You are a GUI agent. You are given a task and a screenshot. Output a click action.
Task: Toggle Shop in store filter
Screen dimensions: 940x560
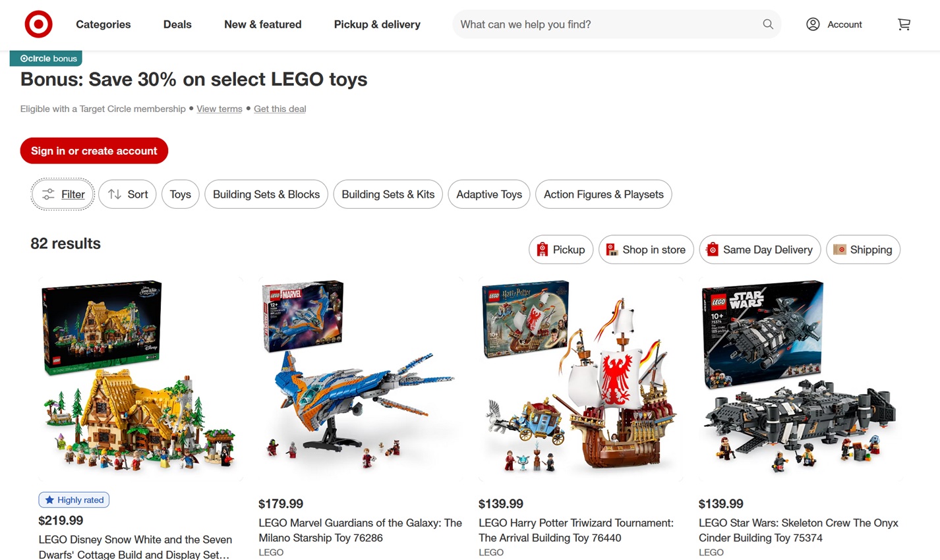tap(646, 250)
